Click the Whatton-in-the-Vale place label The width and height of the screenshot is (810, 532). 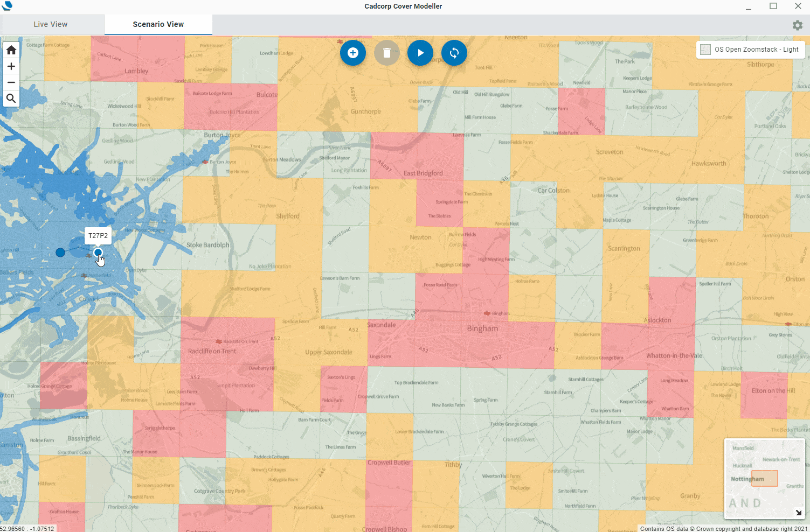coord(674,355)
